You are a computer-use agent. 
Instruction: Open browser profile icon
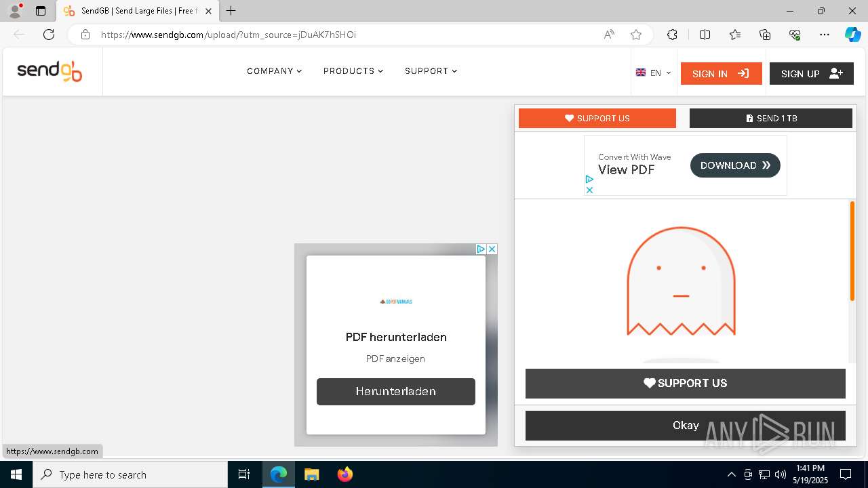[14, 11]
